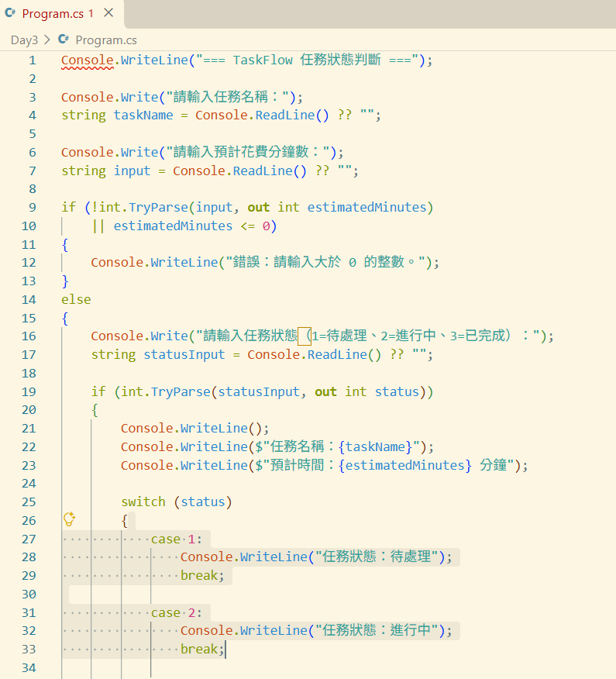This screenshot has width=616, height=679.
Task: Click line number 25 in the gutter
Action: pos(29,502)
